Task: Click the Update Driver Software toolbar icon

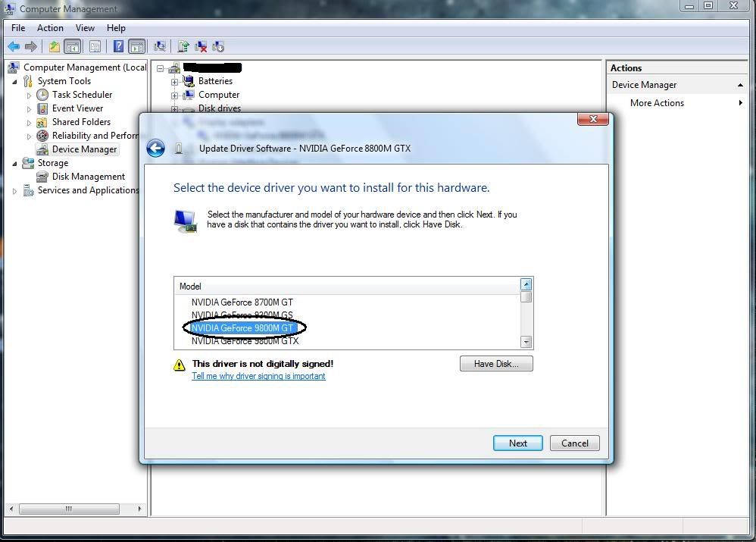Action: tap(183, 47)
